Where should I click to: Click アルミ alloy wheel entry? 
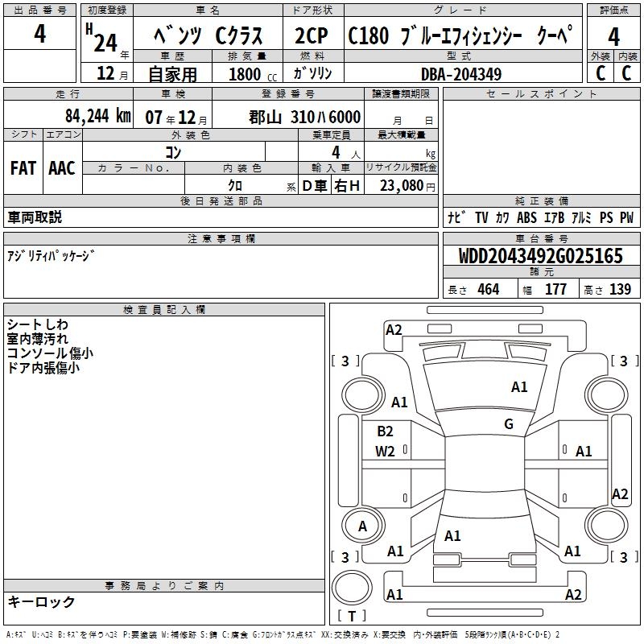coord(581,217)
